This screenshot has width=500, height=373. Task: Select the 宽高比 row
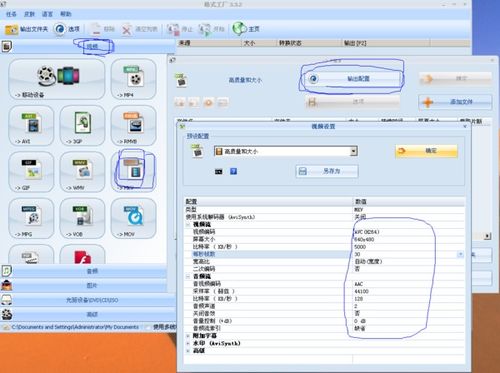tap(324, 262)
